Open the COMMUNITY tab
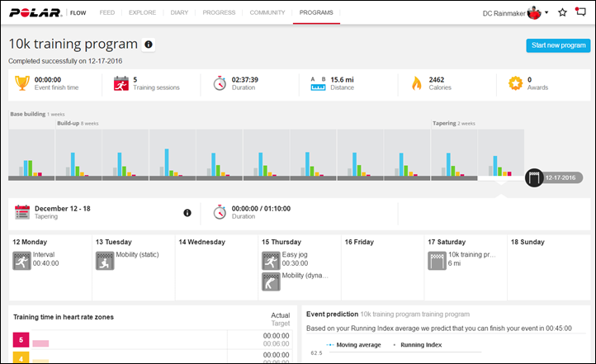Viewport: 596px width, 364px height. 267,12
